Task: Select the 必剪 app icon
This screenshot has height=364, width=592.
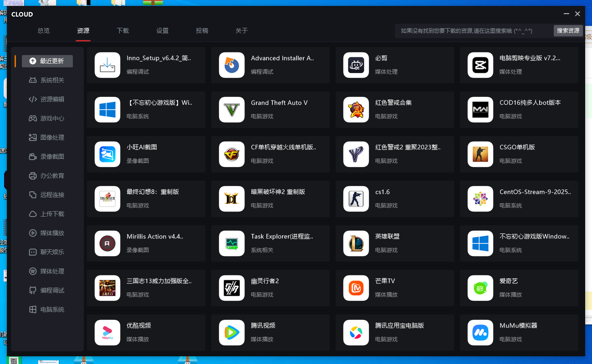Action: (356, 65)
